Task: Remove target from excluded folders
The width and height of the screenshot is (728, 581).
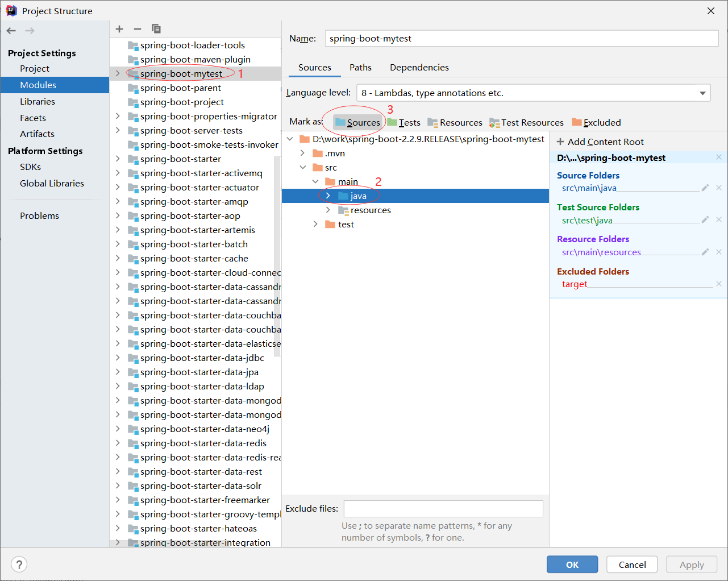Action: [719, 284]
